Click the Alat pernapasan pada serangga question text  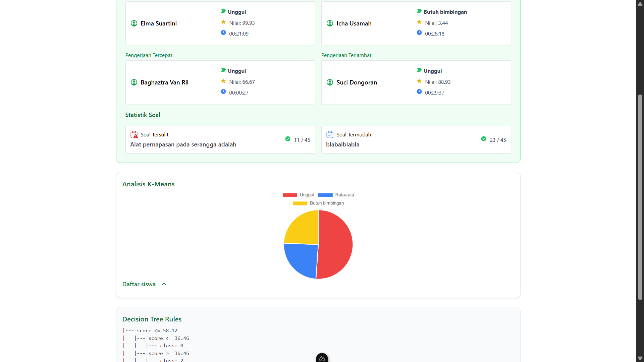click(183, 144)
